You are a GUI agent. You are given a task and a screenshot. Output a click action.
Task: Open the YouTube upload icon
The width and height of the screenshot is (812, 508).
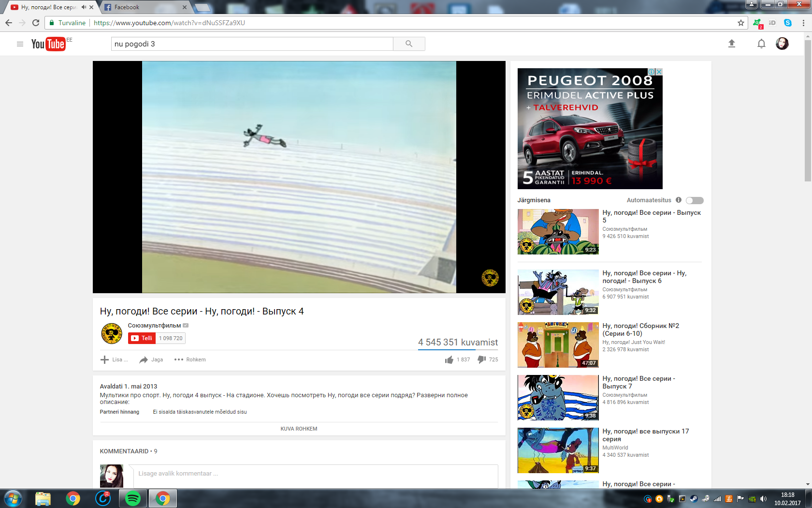point(732,44)
